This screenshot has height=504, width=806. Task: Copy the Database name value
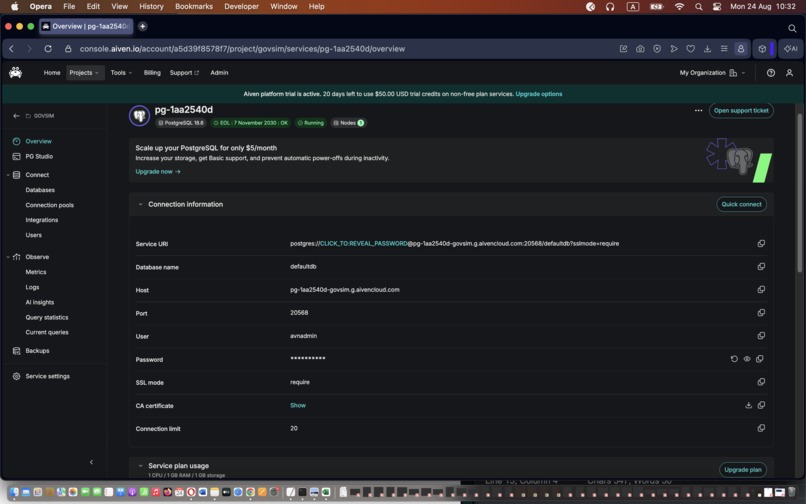761,266
